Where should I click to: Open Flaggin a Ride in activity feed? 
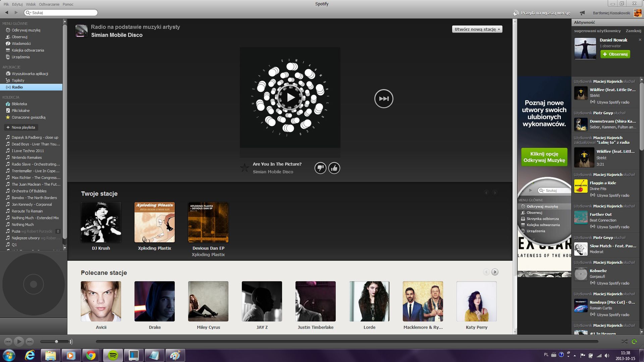[603, 183]
